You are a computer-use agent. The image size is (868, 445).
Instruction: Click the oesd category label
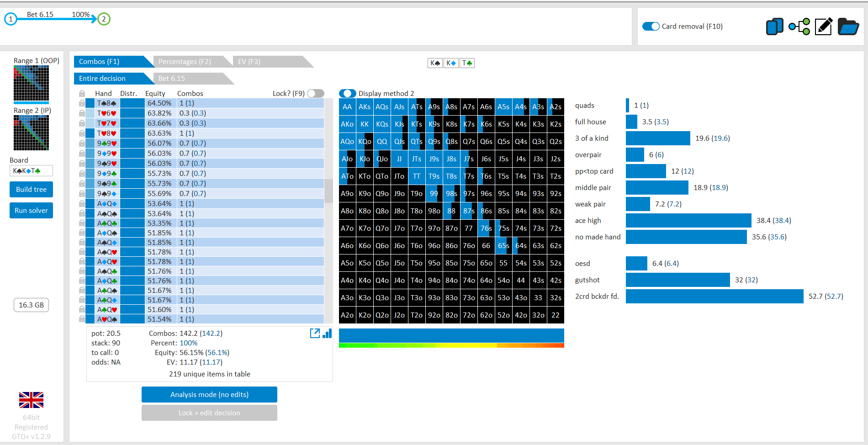click(x=582, y=264)
